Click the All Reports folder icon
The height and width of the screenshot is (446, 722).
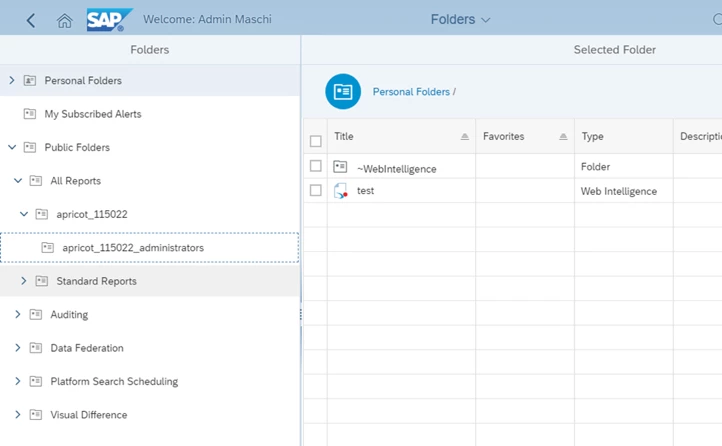point(36,181)
